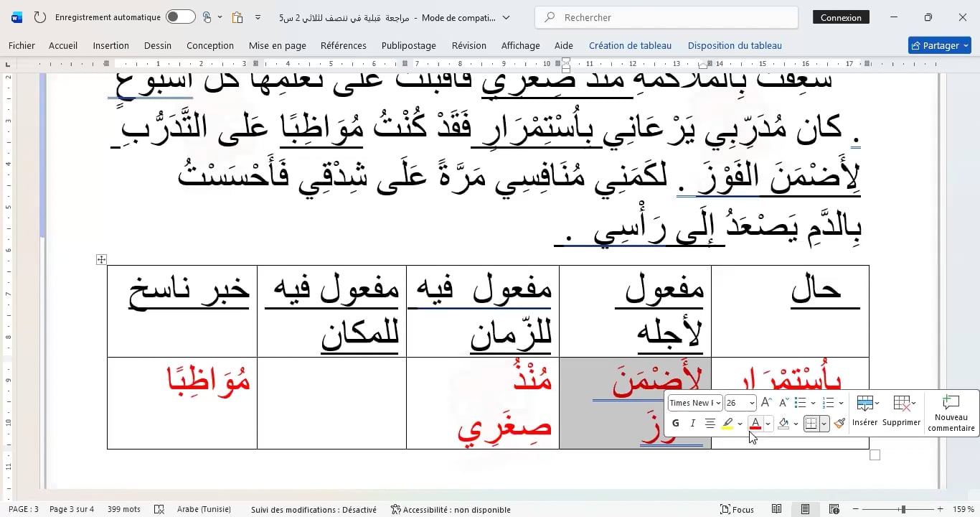The width and height of the screenshot is (980, 517).
Task: Increase font size with the larger A icon
Action: 766,403
